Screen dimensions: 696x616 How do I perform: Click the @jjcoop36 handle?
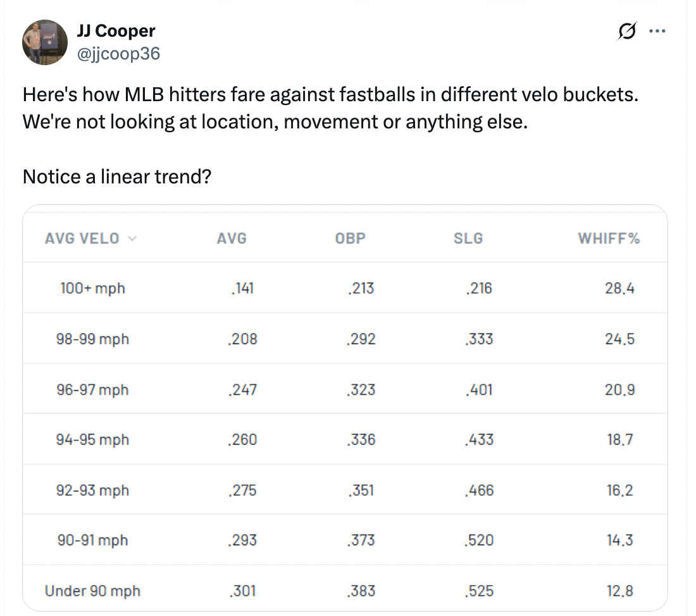118,54
